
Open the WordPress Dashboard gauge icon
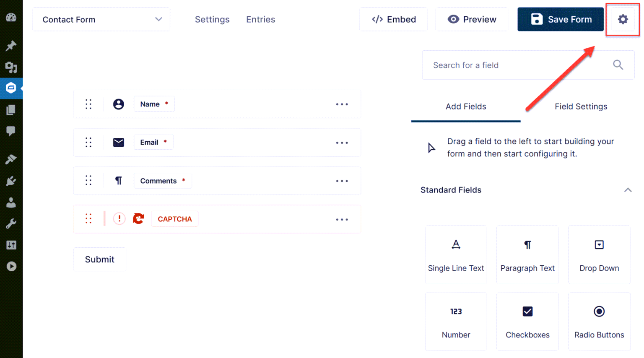tap(10, 18)
